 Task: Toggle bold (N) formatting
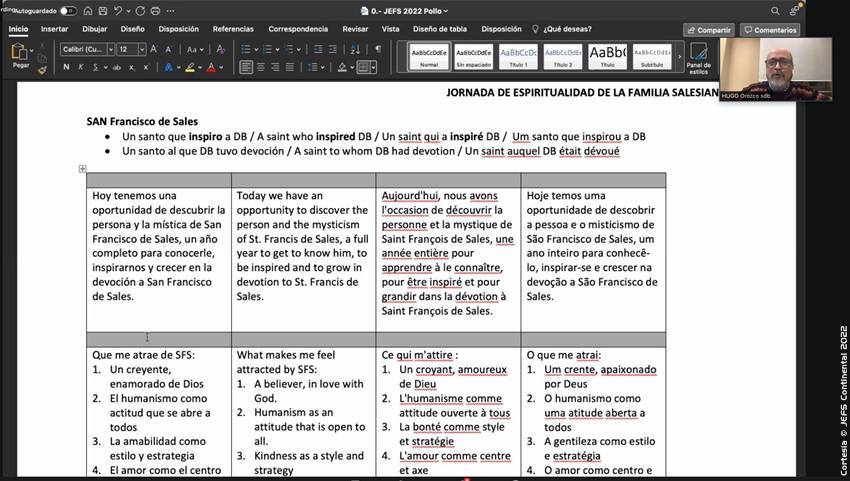66,67
